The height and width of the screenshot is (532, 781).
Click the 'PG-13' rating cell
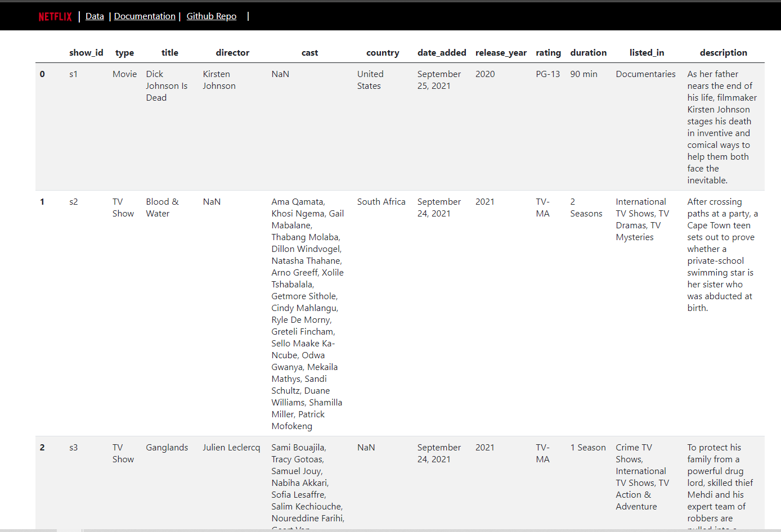[547, 74]
